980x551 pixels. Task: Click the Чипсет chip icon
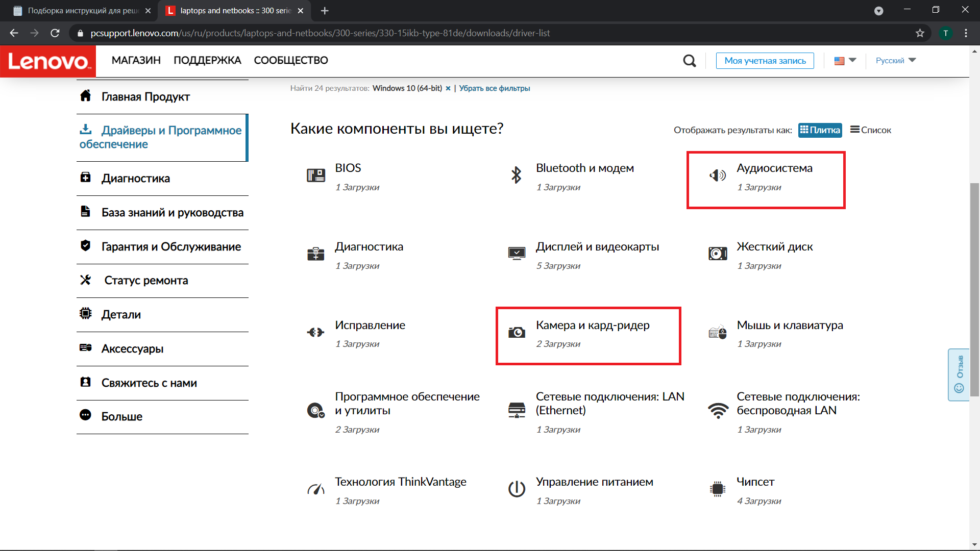tap(718, 489)
